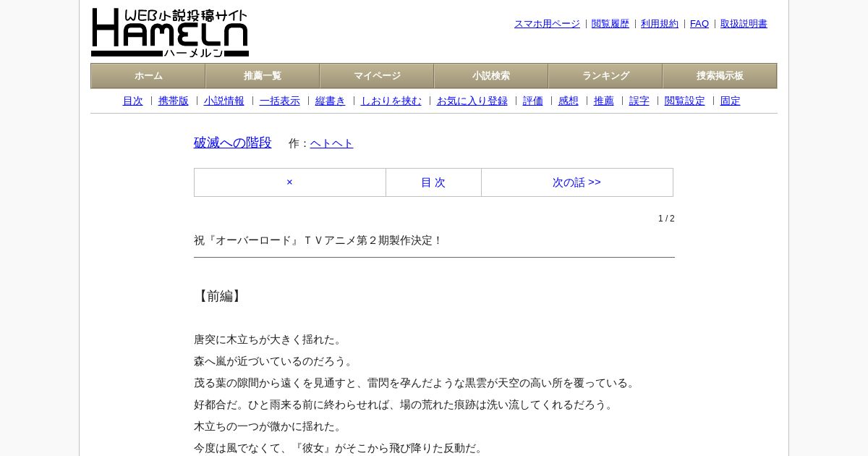Open 小説情報 page
Viewport: 868px width, 456px height.
click(224, 101)
